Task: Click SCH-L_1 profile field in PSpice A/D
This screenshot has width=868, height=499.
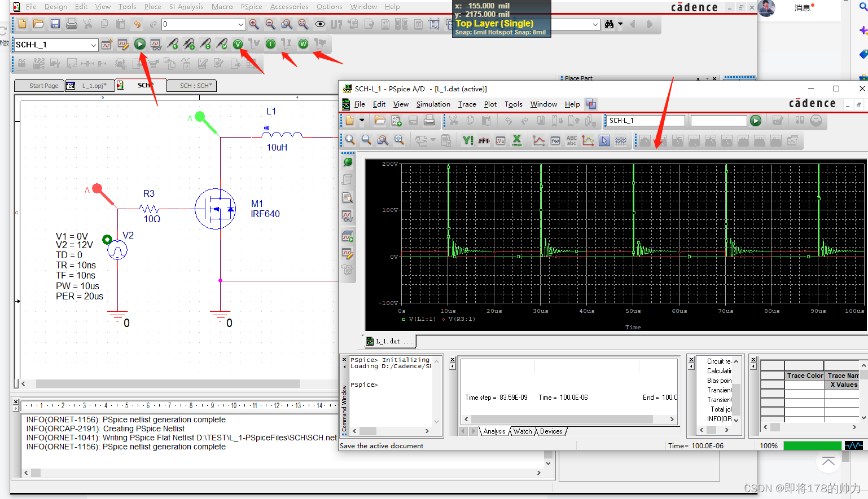Action: coord(645,121)
